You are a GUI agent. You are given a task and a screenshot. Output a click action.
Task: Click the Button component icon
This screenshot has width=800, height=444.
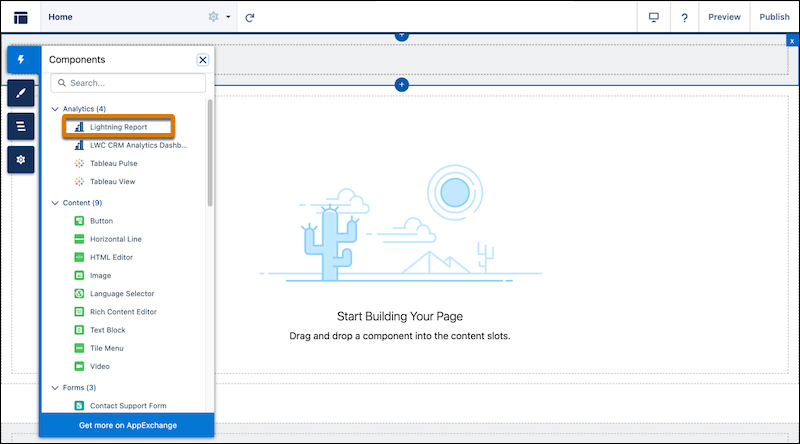click(x=79, y=220)
